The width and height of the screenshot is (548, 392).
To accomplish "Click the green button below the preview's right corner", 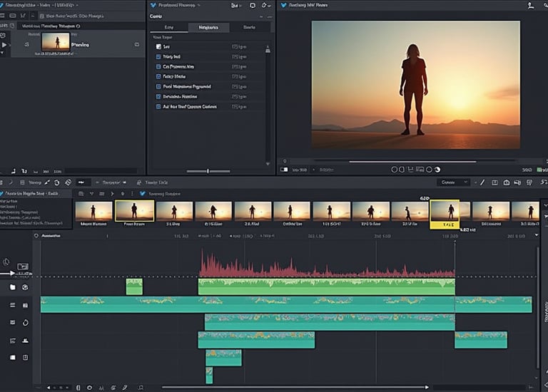I will coord(539,170).
